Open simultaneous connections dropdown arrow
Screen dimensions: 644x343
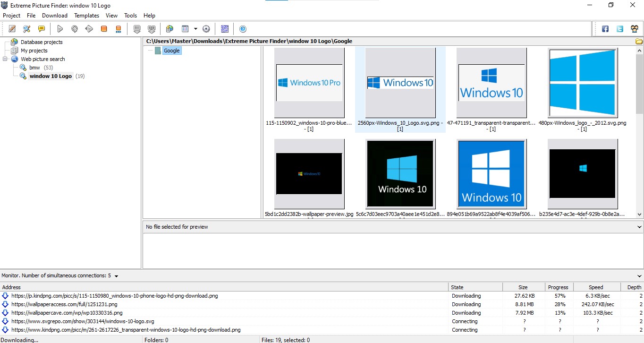coord(117,276)
